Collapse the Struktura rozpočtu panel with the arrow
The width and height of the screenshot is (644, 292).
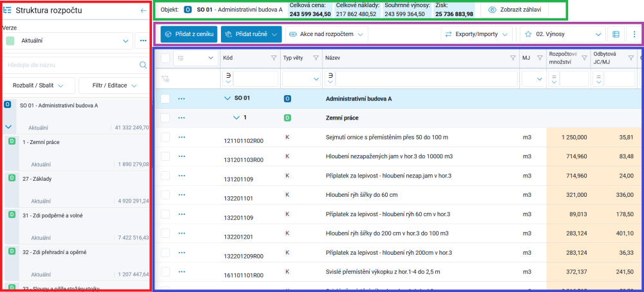[x=144, y=11]
